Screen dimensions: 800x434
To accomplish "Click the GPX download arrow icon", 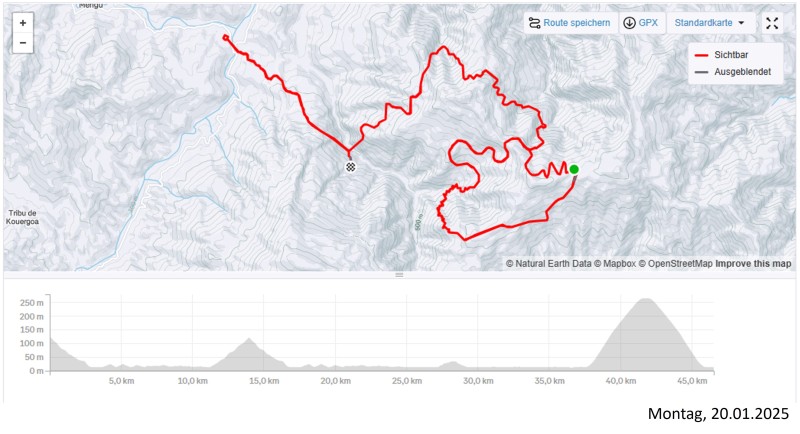I will [630, 23].
